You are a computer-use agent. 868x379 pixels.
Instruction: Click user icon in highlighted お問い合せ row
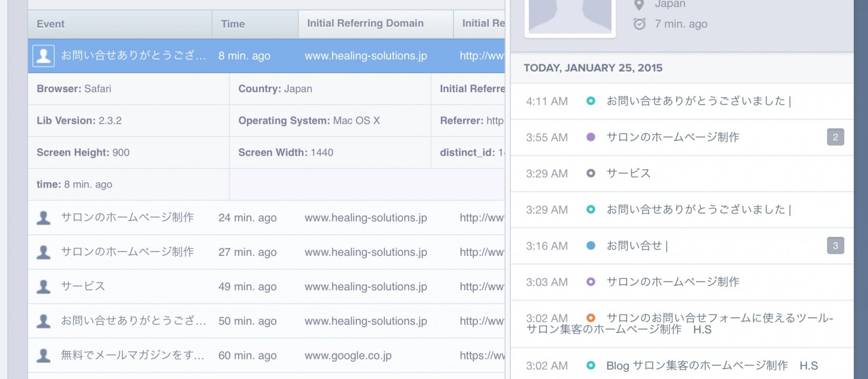click(43, 56)
